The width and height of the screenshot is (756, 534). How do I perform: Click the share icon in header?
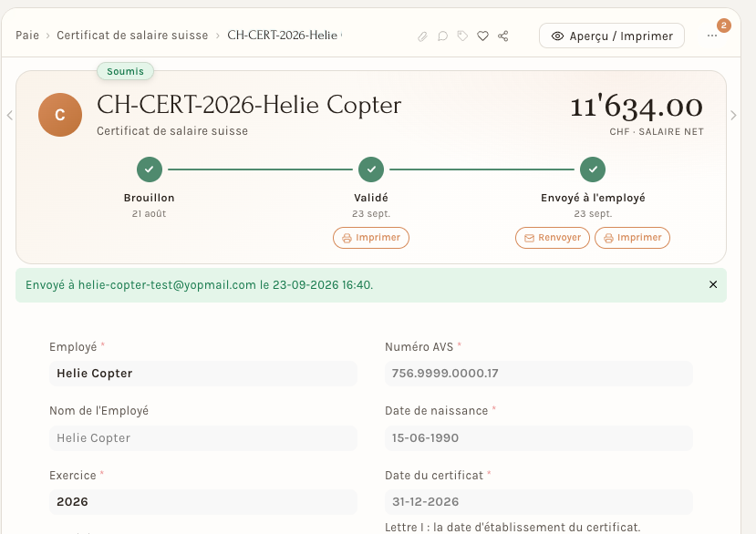pos(502,36)
